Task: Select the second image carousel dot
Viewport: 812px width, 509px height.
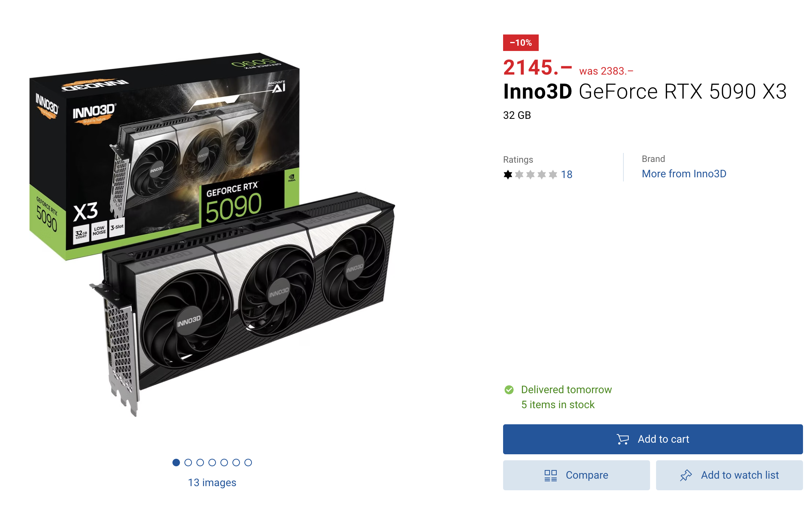Action: pyautogui.click(x=188, y=463)
